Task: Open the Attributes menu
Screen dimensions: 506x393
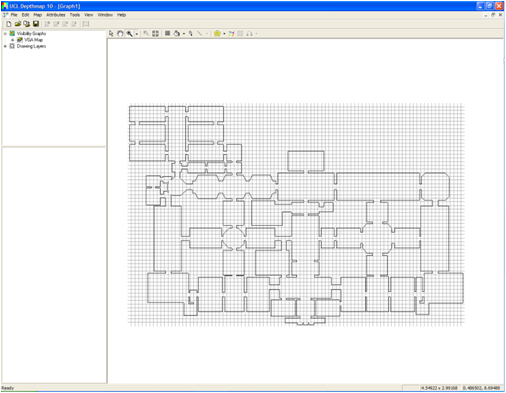Action: tap(56, 15)
